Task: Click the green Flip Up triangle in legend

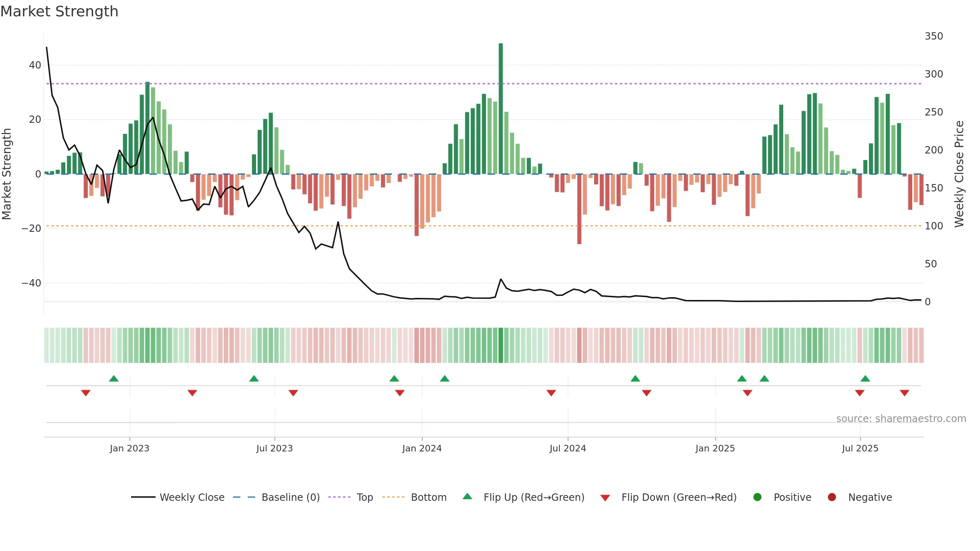Action: click(468, 496)
